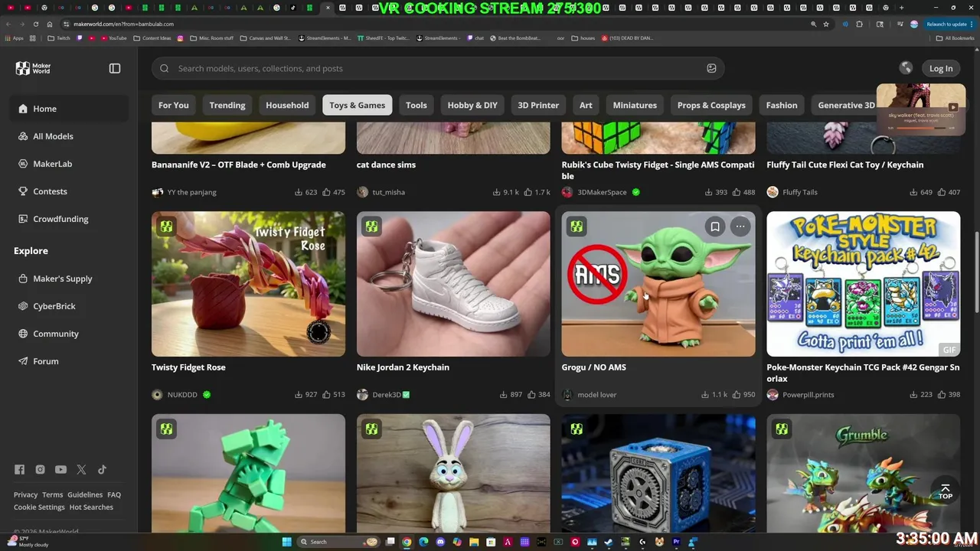
Task: Select the Household category tab
Action: coord(287,105)
